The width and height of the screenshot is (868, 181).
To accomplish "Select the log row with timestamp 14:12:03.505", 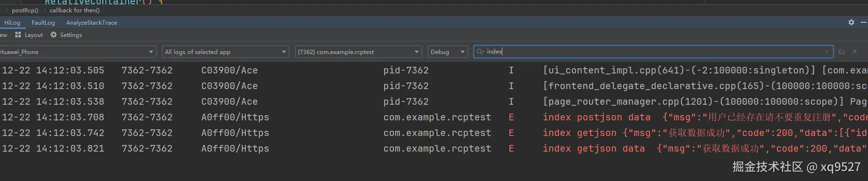I will [434, 70].
